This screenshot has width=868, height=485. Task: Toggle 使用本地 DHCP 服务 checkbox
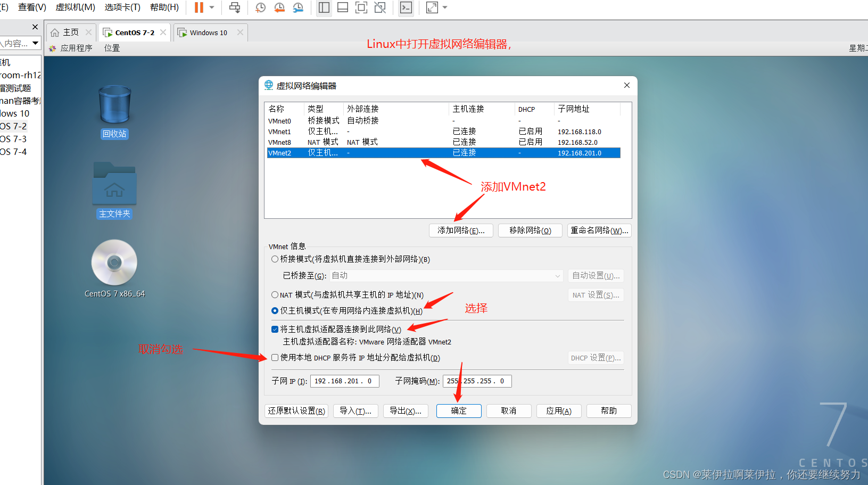(x=275, y=358)
